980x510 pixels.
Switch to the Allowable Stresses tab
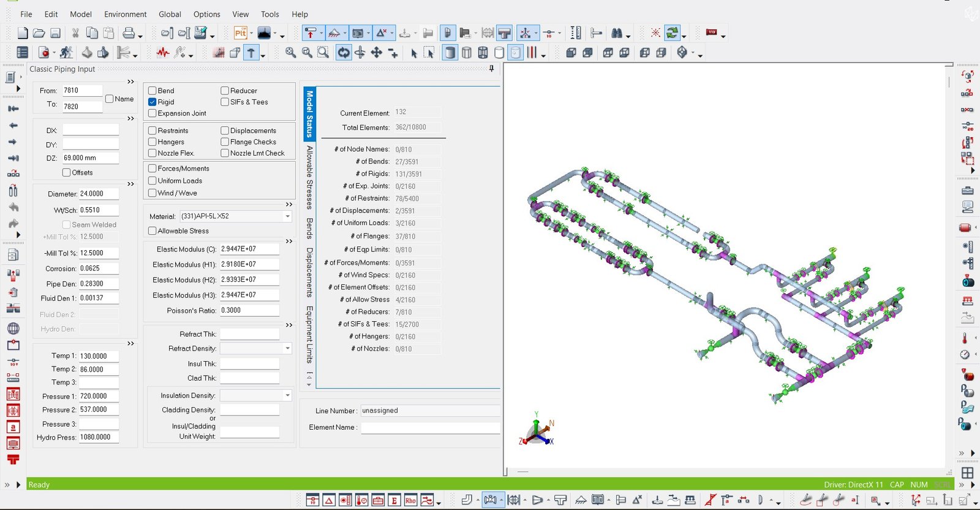[310, 178]
